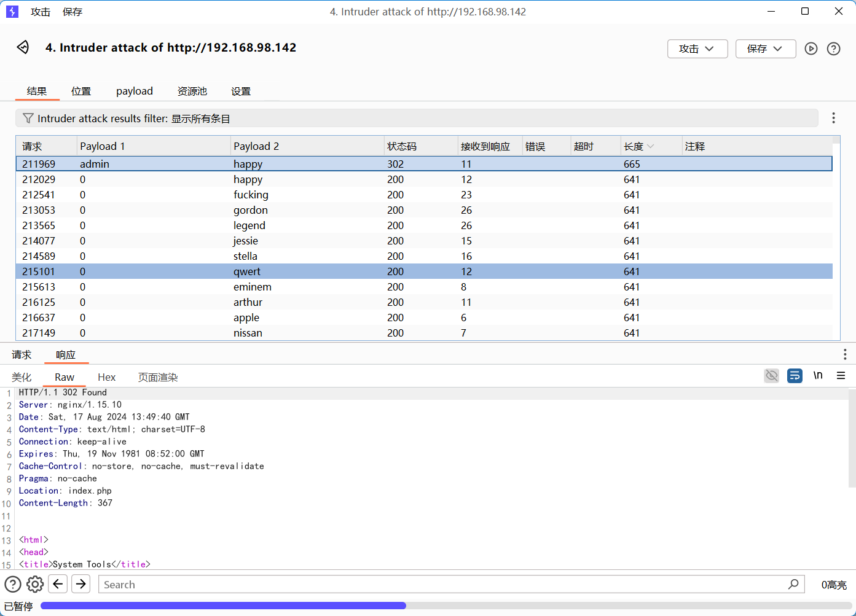Open help via top question mark icon
The height and width of the screenshot is (616, 856).
pyautogui.click(x=833, y=49)
